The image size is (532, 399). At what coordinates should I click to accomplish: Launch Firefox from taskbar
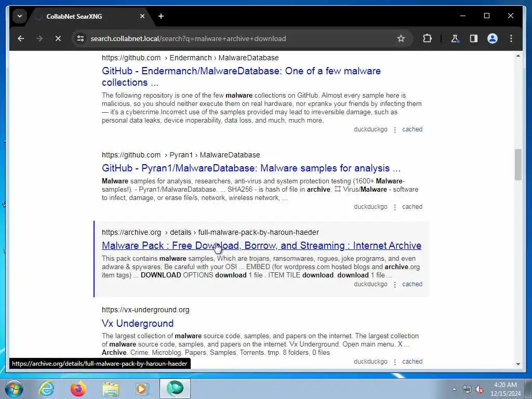(78, 389)
